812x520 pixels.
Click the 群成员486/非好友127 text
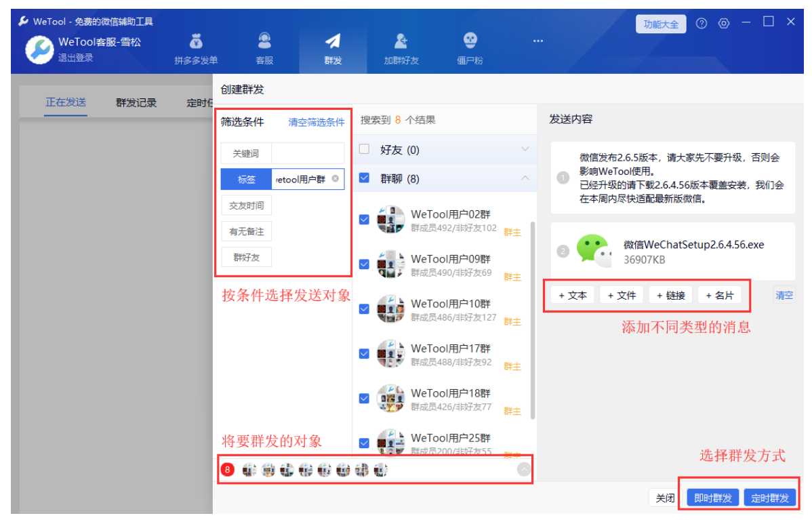pyautogui.click(x=453, y=317)
